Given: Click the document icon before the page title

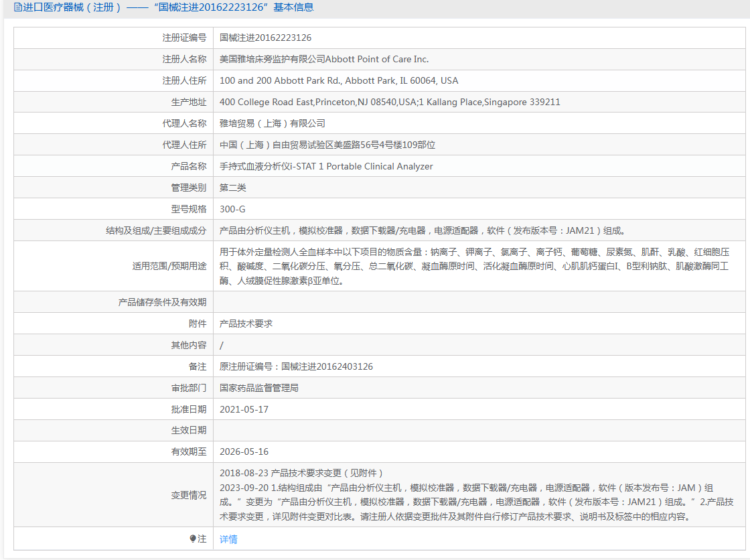Looking at the screenshot, I should (18, 7).
